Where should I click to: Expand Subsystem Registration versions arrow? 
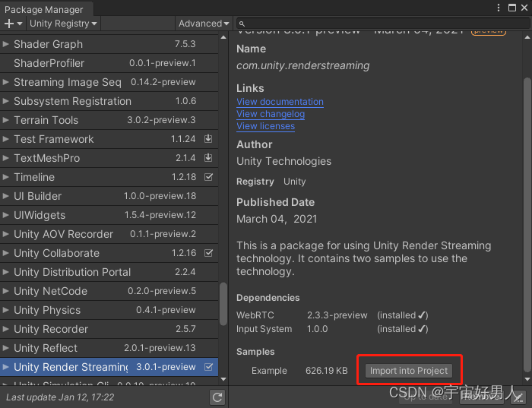pos(5,101)
